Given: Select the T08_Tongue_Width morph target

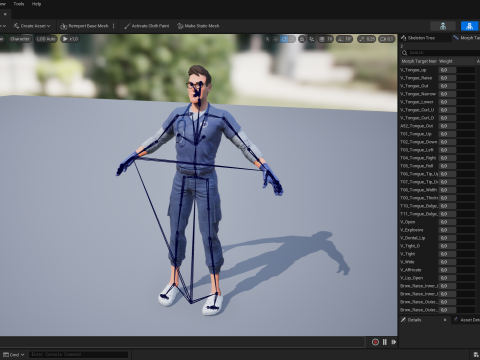Looking at the screenshot, I should [x=419, y=190].
